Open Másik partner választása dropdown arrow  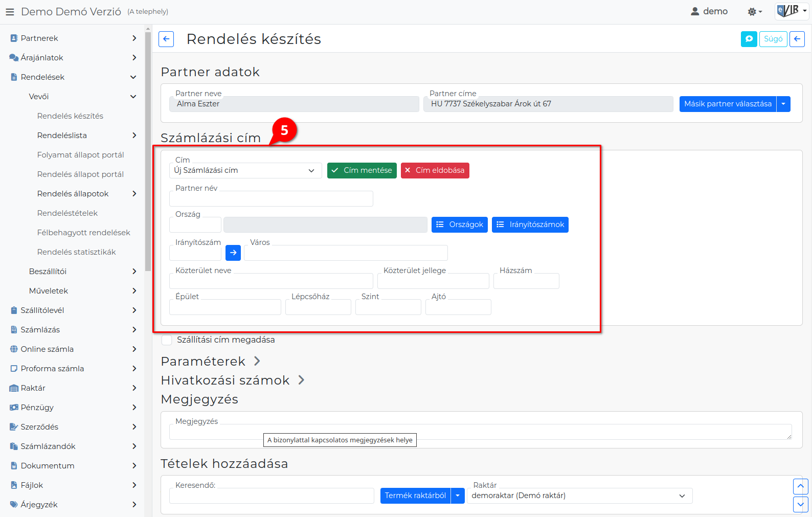(x=783, y=104)
